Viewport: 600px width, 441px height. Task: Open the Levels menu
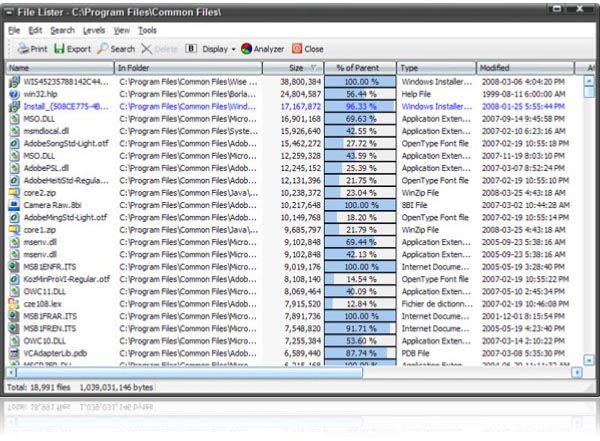[93, 30]
